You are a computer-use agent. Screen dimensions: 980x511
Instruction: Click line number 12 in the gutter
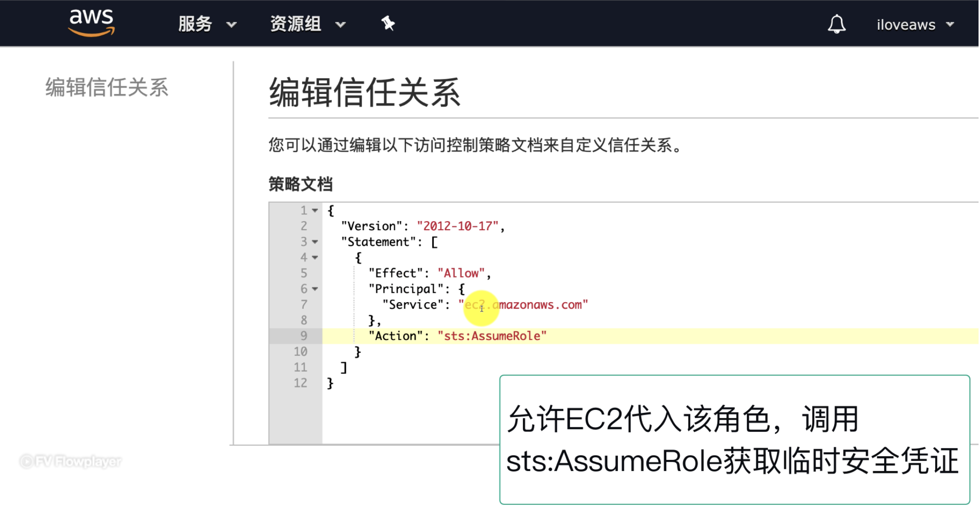300,383
